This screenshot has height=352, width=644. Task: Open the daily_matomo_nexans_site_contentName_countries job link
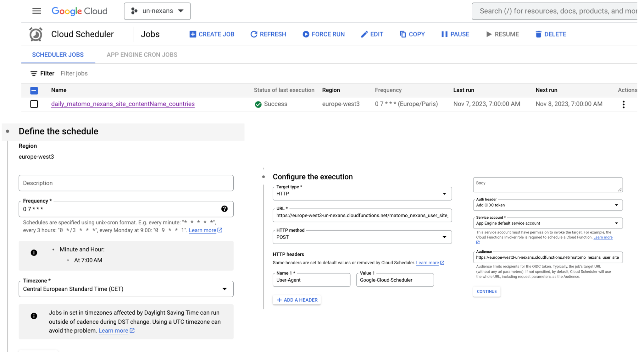123,104
